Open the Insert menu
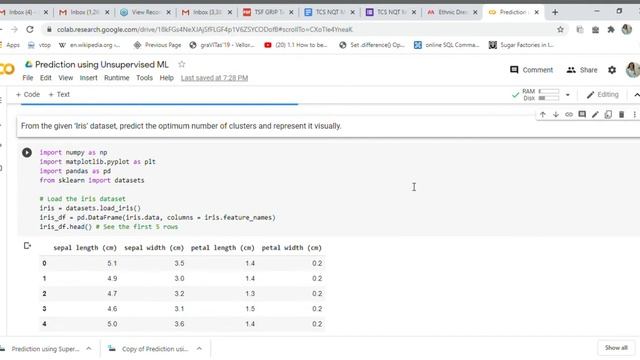Screen dimensions: 640x360 pos(89,78)
